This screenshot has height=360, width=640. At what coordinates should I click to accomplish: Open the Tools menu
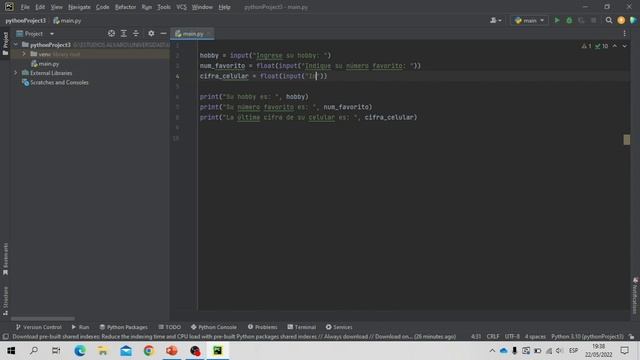164,7
